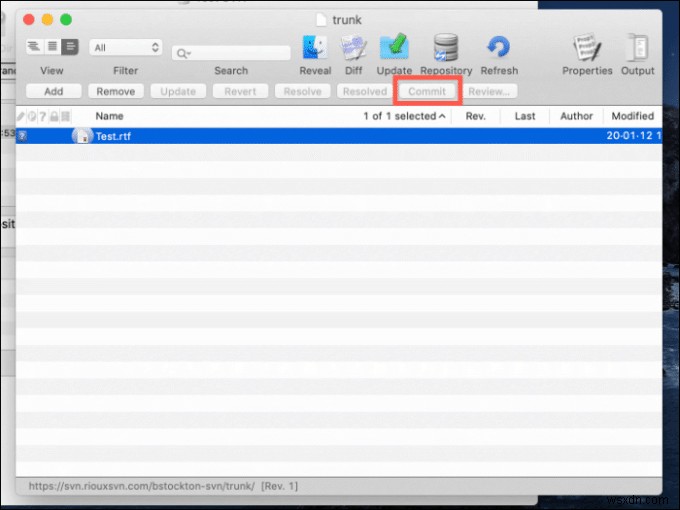Screen dimensions: 680x510
Task: Open the All filter dropdown
Action: [x=126, y=47]
